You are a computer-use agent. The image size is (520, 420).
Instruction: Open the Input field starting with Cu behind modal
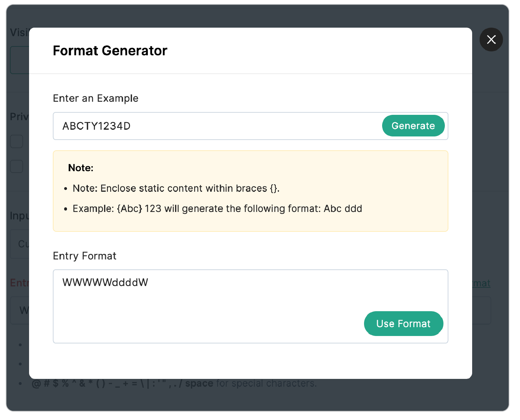tap(22, 244)
